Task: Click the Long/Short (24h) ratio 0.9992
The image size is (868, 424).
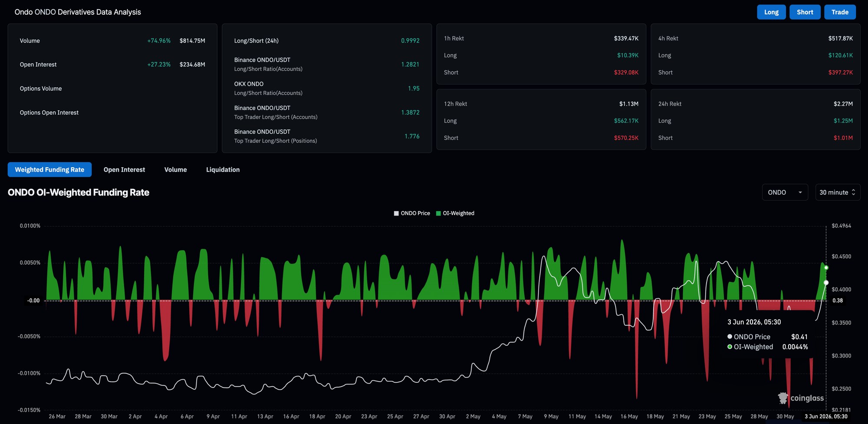Action: [410, 41]
